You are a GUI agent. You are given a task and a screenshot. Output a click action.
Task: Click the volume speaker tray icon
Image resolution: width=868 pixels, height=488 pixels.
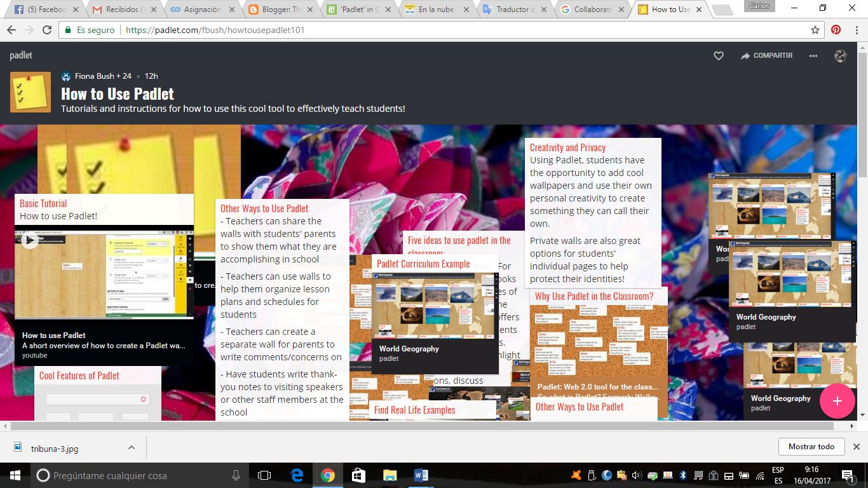(637, 475)
